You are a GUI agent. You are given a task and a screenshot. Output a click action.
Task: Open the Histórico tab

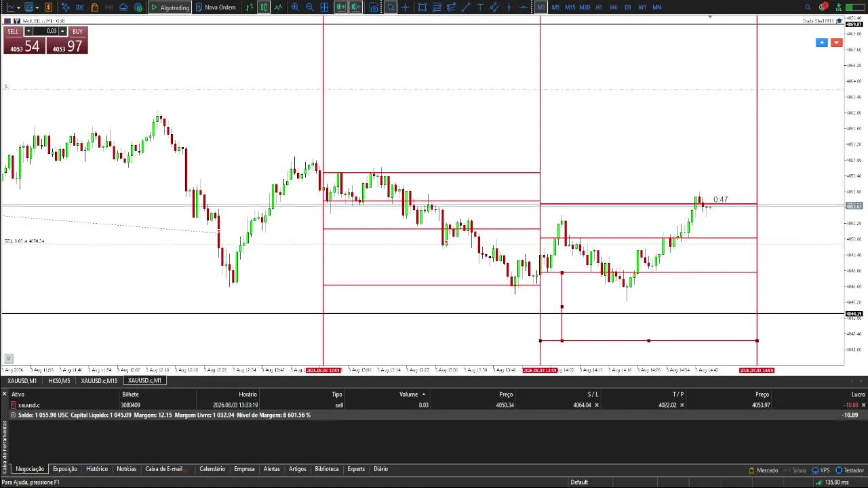click(96, 469)
